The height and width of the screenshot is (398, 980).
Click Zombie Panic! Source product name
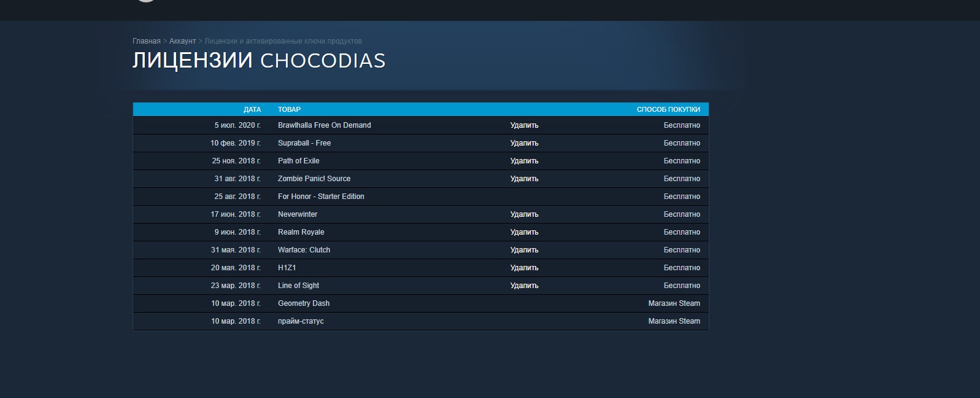pos(314,179)
